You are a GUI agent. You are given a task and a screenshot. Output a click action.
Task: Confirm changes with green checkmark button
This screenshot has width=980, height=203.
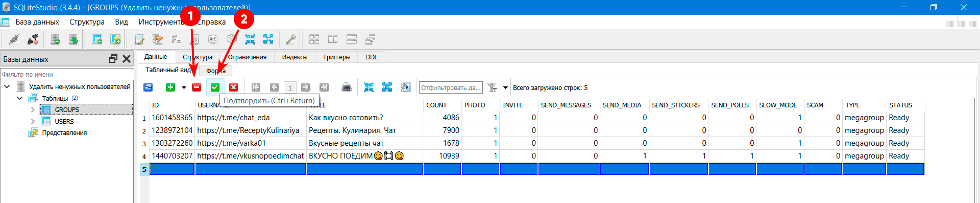click(215, 87)
